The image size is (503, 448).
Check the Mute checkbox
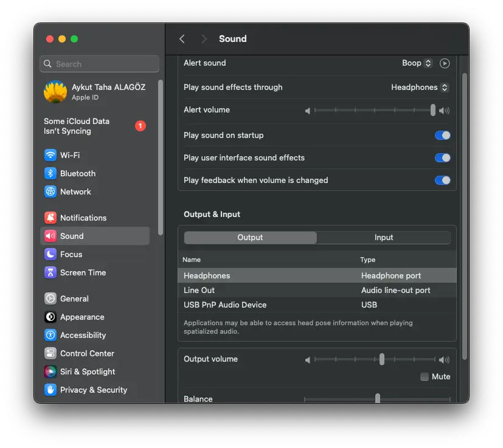tap(424, 376)
